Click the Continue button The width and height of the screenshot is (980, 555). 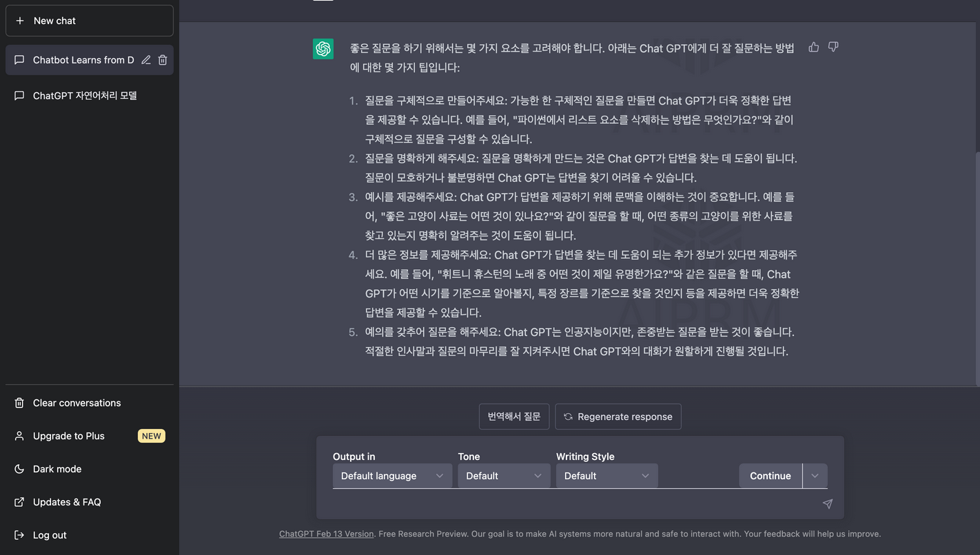pos(770,476)
